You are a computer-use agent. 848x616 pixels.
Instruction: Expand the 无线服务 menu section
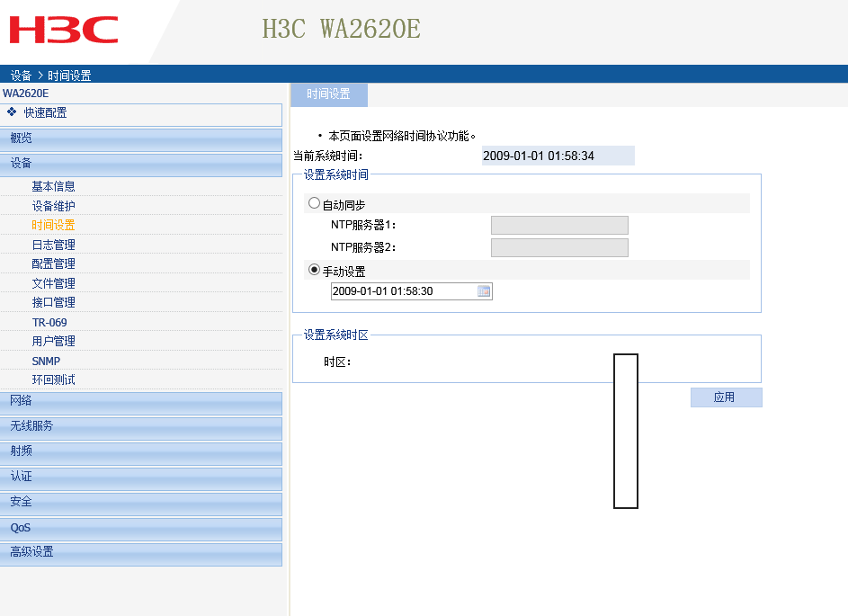[140, 427]
